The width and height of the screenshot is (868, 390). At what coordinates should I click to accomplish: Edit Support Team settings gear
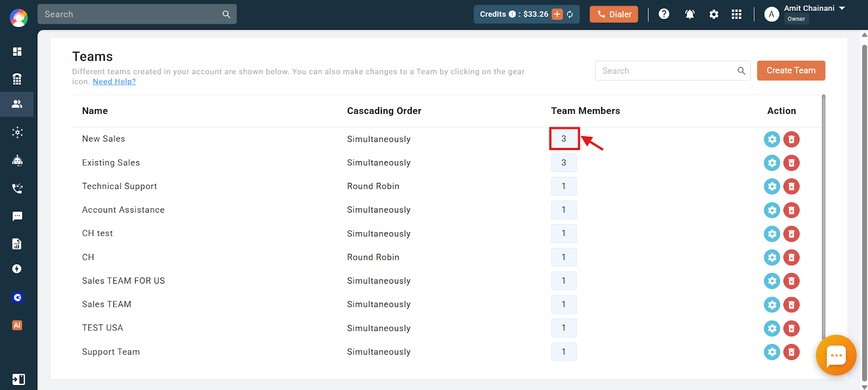tap(772, 351)
